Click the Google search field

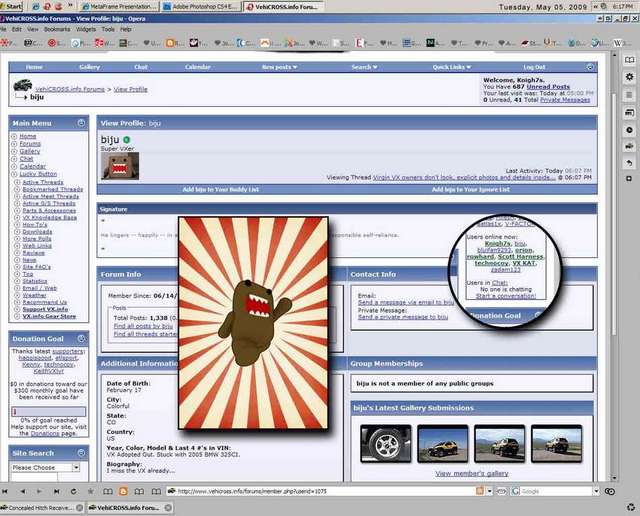(556, 491)
